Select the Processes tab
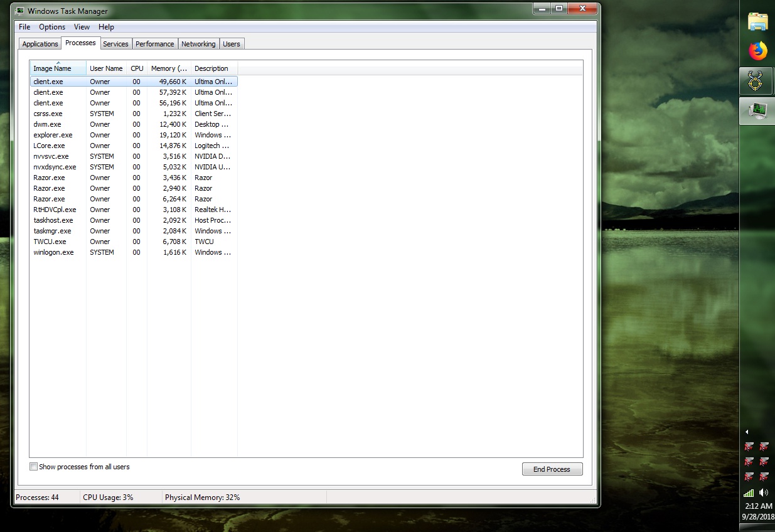Viewport: 775px width, 532px height. click(80, 43)
